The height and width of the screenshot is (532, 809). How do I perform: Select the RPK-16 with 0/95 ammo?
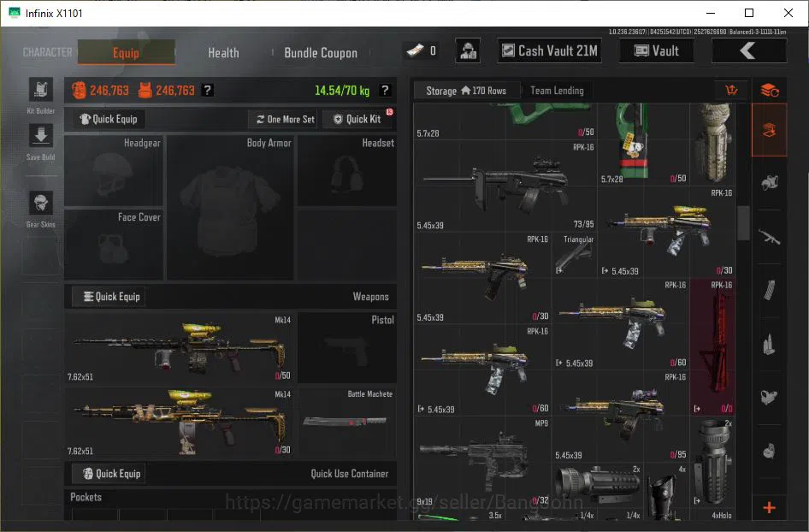click(x=620, y=416)
